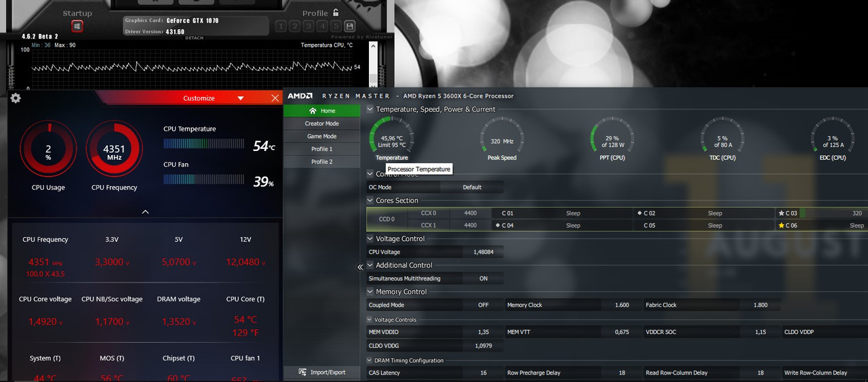868x382 pixels.
Task: Switch to Game Mode
Action: 322,136
